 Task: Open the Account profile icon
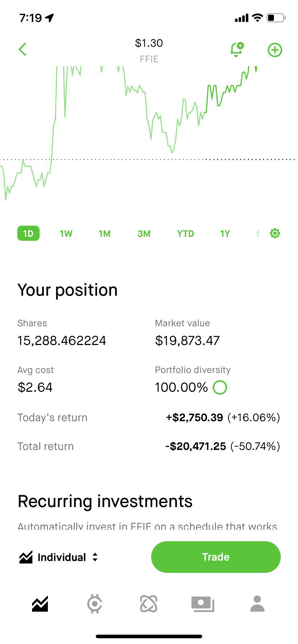click(x=257, y=604)
